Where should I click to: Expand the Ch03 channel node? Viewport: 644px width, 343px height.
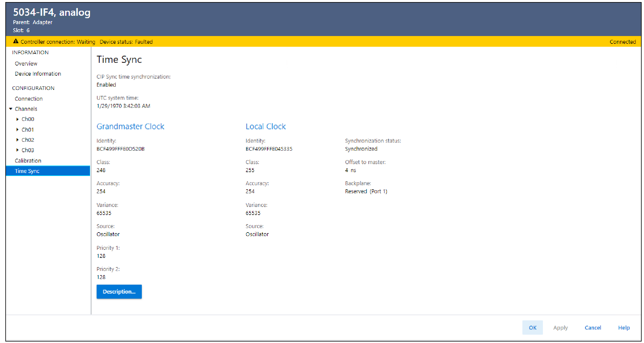[x=17, y=150]
